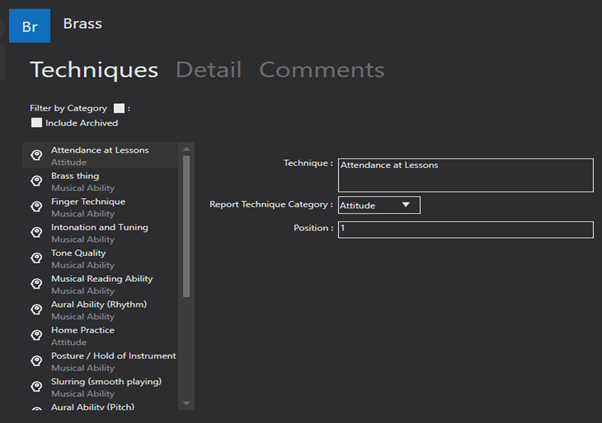
Task: Select the Musical Reading Ability technique
Action: pyautogui.click(x=100, y=284)
